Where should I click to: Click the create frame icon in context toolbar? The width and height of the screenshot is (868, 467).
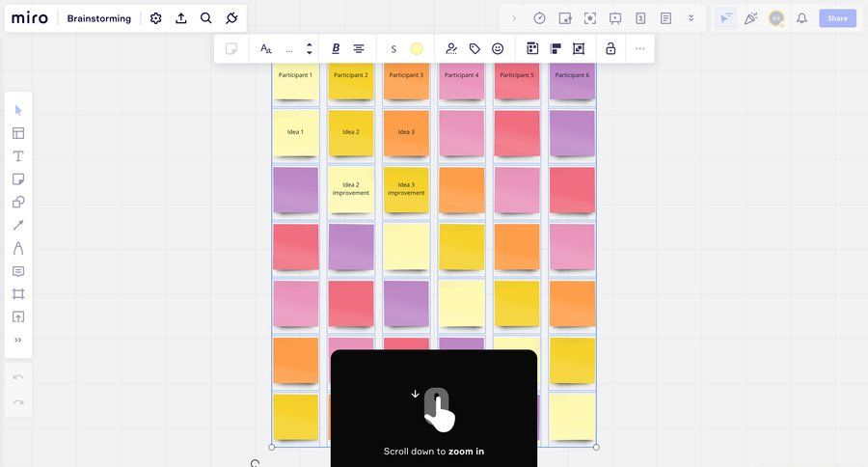coord(579,49)
